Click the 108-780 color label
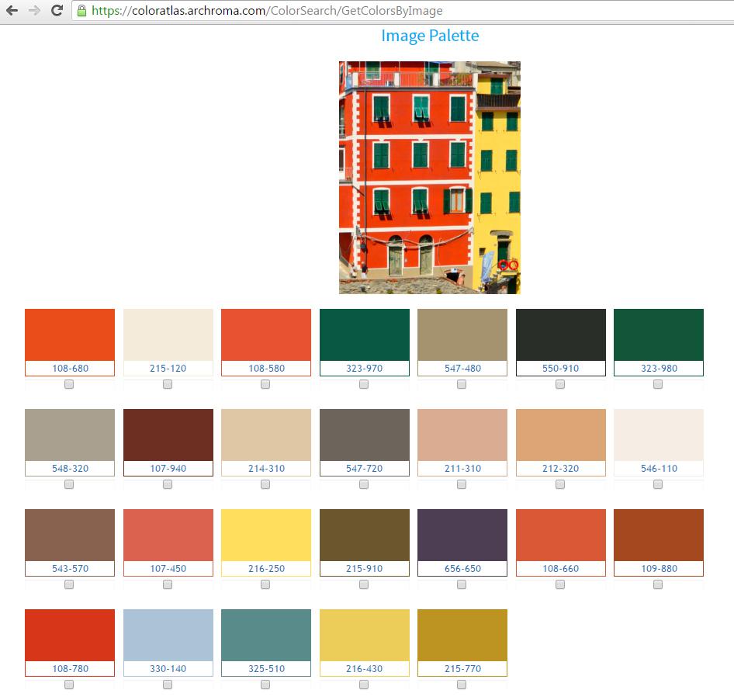The image size is (734, 700). (x=70, y=669)
